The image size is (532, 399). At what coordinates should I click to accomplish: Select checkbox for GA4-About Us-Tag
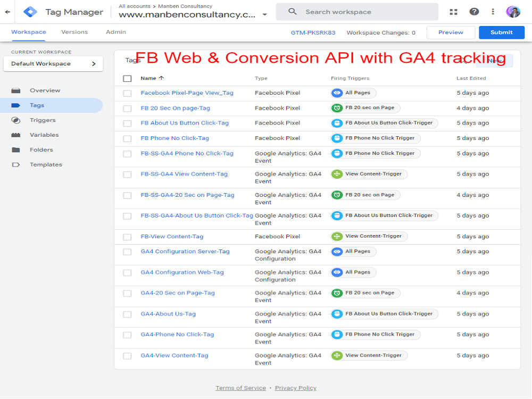click(x=127, y=314)
